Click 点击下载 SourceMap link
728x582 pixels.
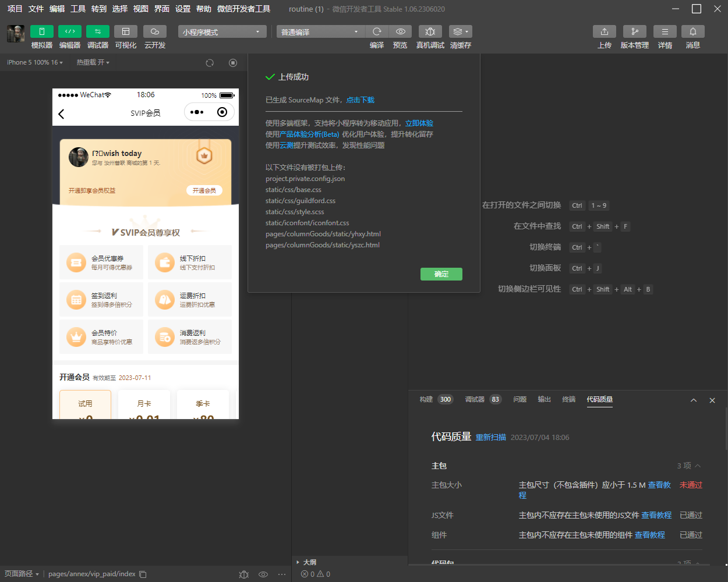[361, 100]
